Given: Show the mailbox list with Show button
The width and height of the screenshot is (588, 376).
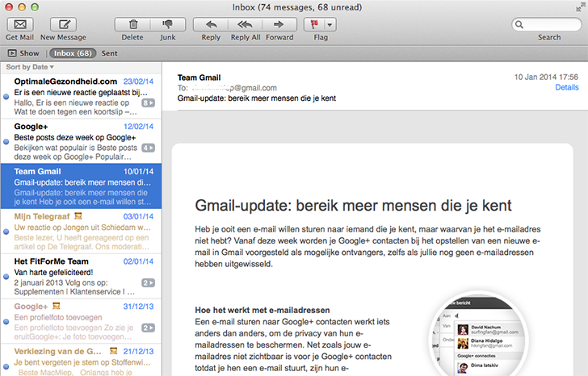Looking at the screenshot, I should [x=23, y=53].
